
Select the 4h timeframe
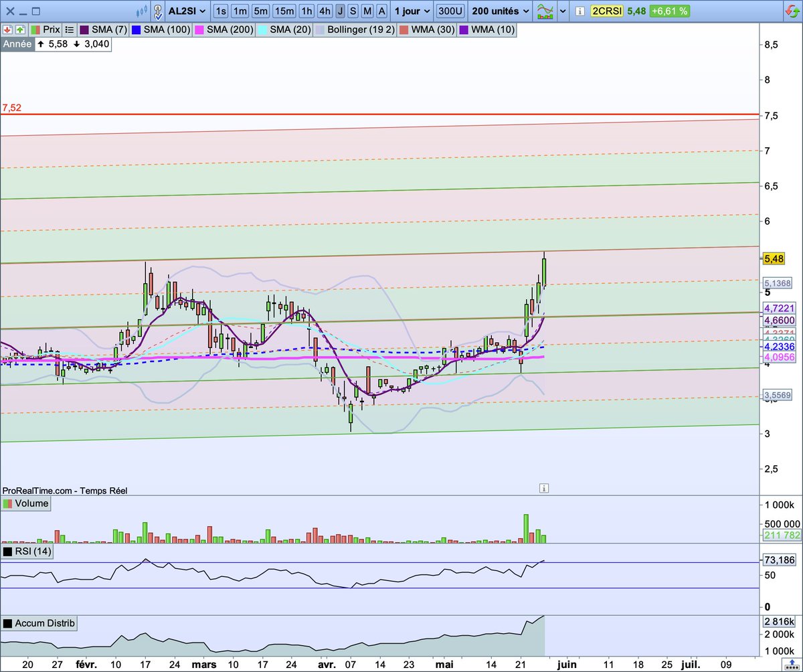coord(325,11)
